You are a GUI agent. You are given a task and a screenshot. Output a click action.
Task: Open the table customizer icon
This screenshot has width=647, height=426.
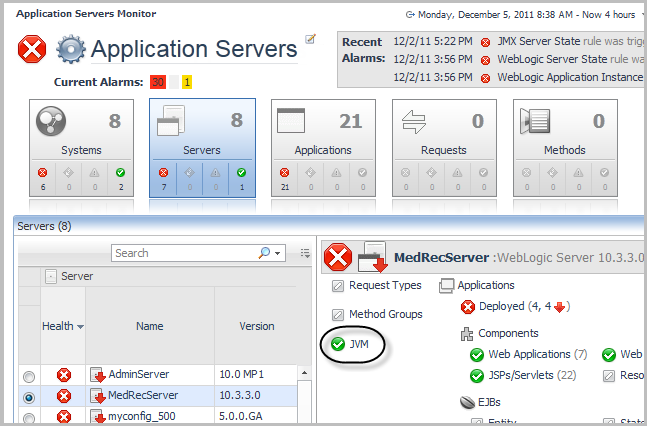(x=305, y=253)
